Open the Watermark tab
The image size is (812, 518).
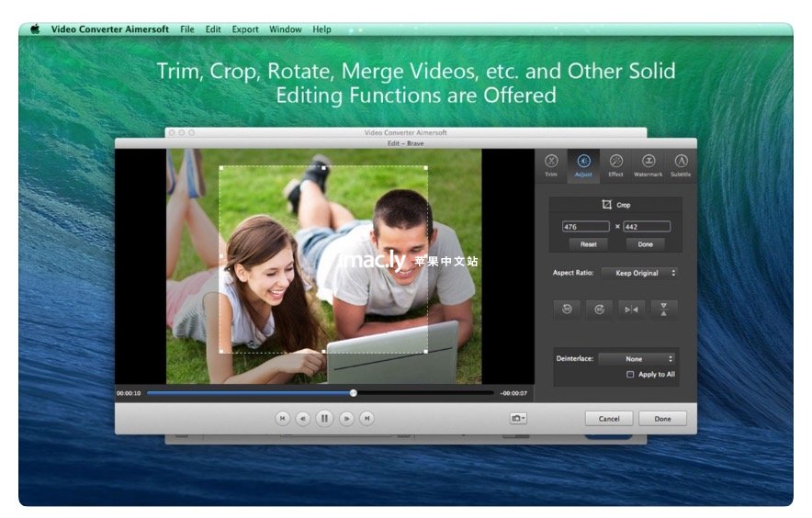tap(648, 165)
